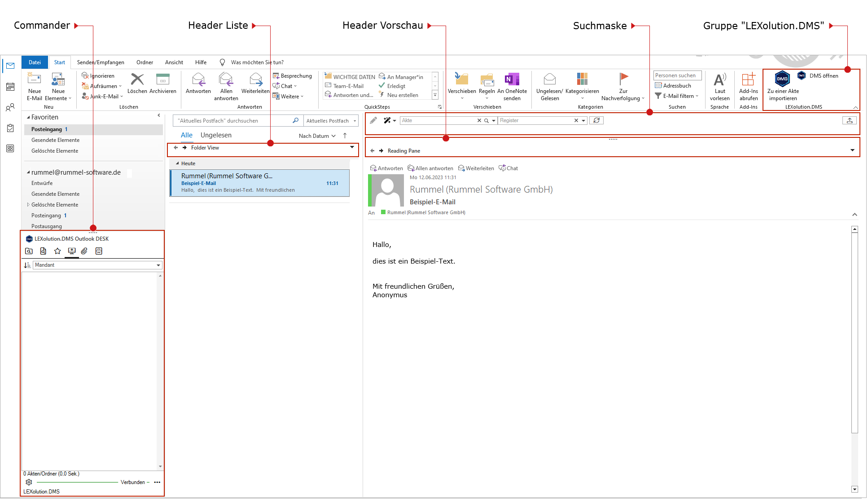This screenshot has height=502, width=868.
Task: Open the document search icon in Outlook DESK
Action: point(43,251)
